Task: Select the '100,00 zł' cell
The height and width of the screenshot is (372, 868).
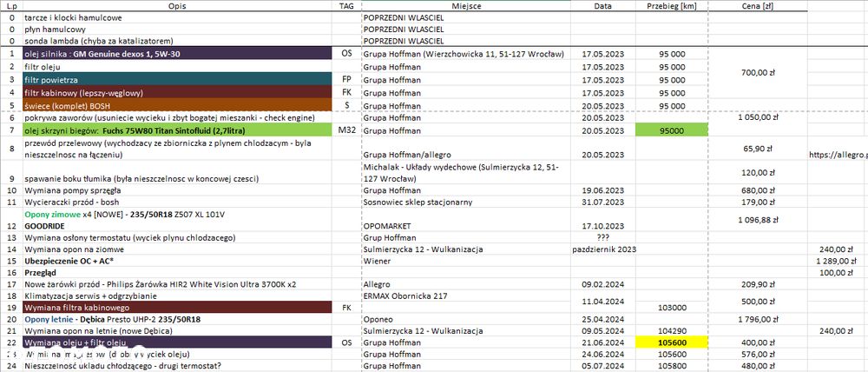Action: pos(838,273)
